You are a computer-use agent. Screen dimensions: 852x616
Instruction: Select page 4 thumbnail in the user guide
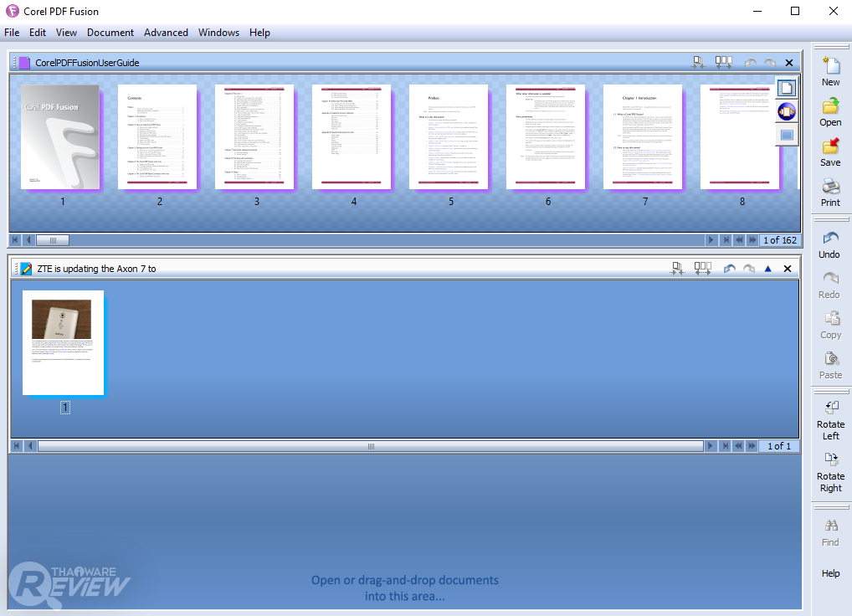352,137
